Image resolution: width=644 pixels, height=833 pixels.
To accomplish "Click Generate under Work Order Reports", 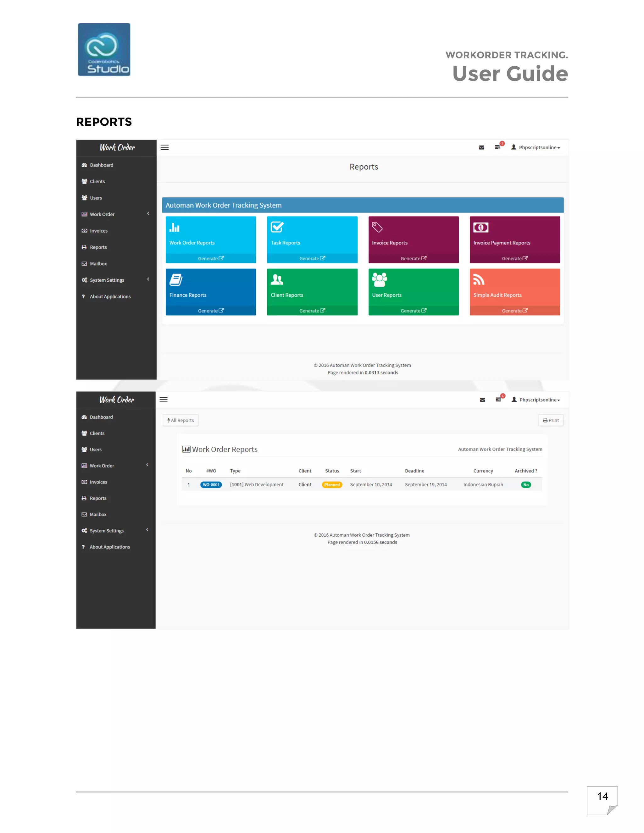I will (x=211, y=259).
